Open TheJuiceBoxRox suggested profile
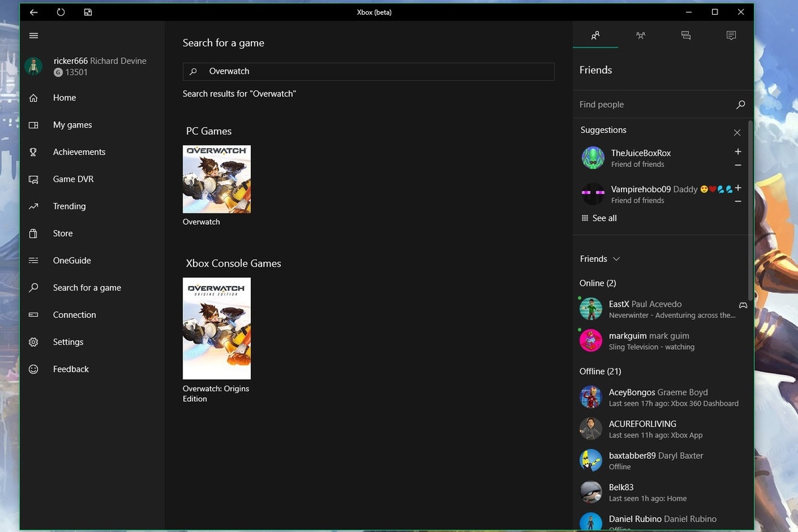Image resolution: width=798 pixels, height=532 pixels. [x=654, y=158]
